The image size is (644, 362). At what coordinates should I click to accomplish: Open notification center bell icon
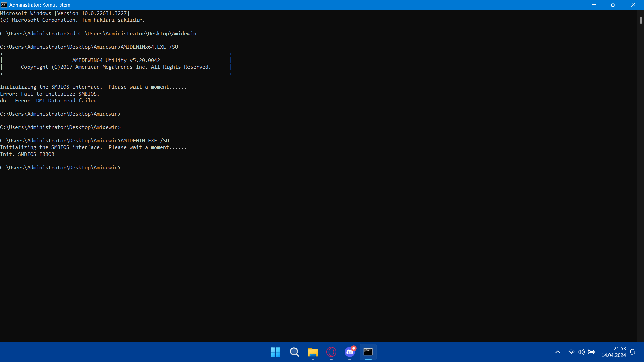(632, 352)
